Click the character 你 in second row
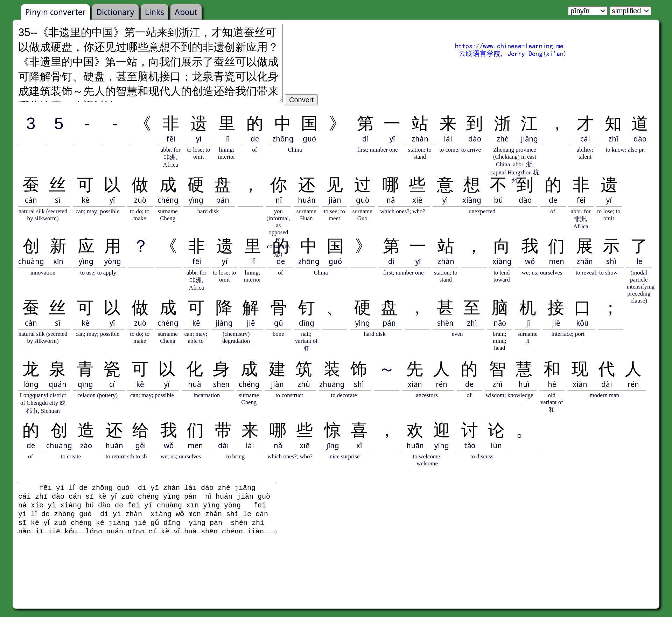Viewport: 672px width, 617px height. 279,185
